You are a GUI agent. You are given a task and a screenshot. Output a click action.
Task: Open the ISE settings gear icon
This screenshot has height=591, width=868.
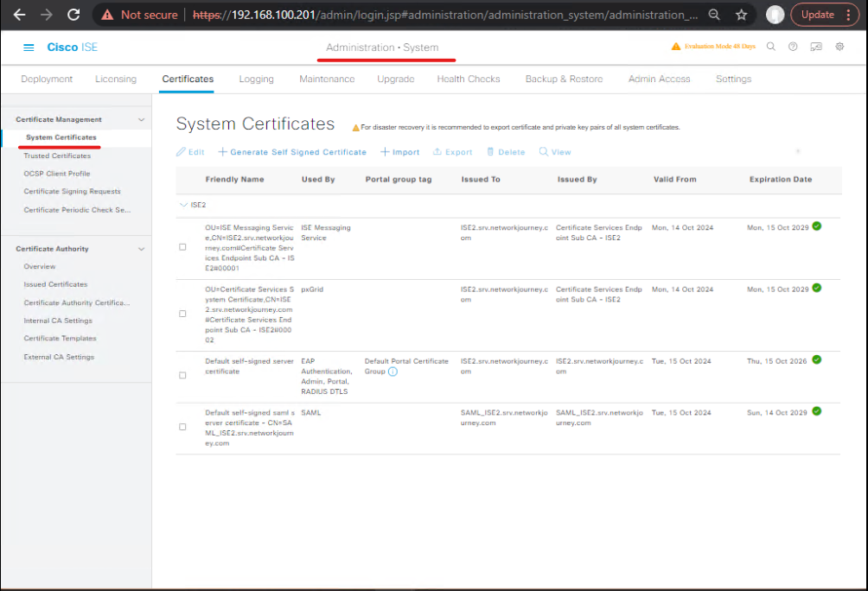(x=839, y=47)
